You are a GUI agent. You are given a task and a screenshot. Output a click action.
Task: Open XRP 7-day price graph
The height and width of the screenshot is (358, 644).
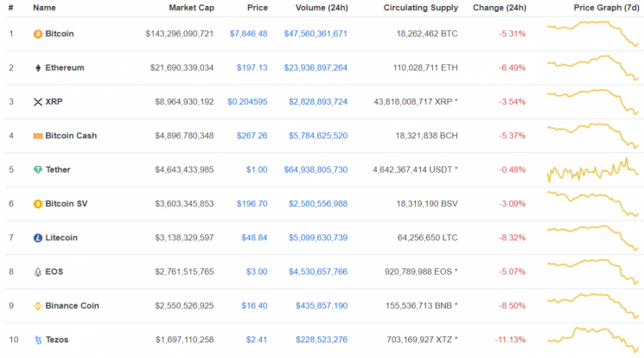(593, 101)
